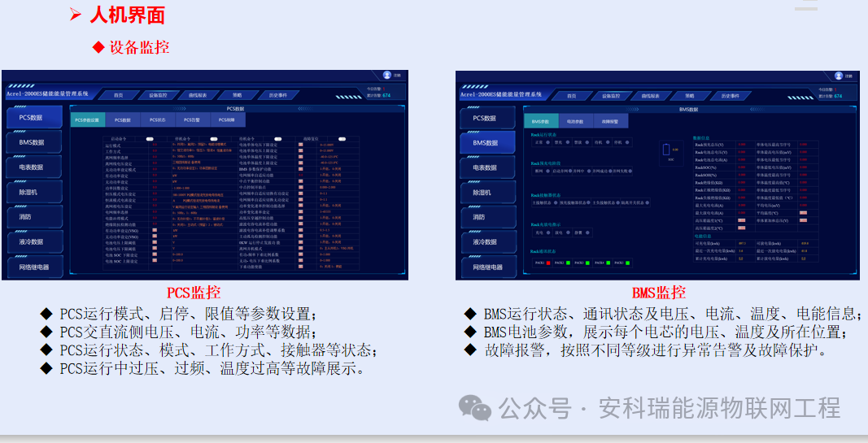Toggle the 待机命令 switch in PCS screenshot
Screen dimensions: 868x443
point(278,139)
